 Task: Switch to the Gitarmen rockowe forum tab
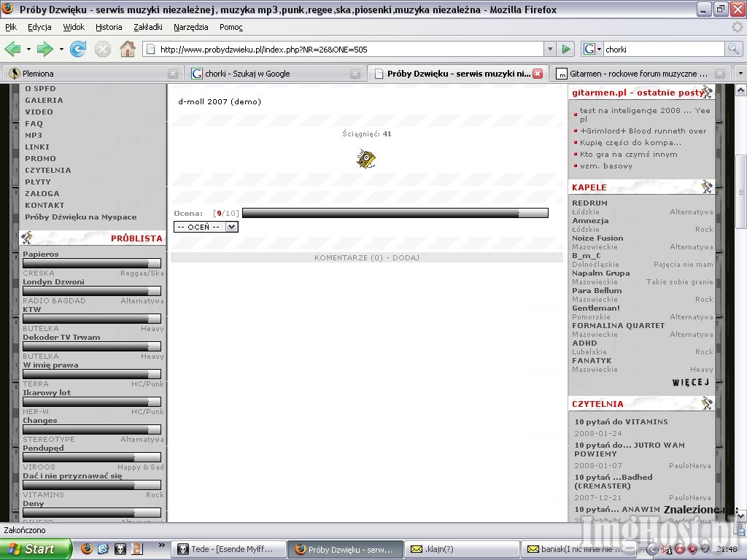tap(640, 74)
